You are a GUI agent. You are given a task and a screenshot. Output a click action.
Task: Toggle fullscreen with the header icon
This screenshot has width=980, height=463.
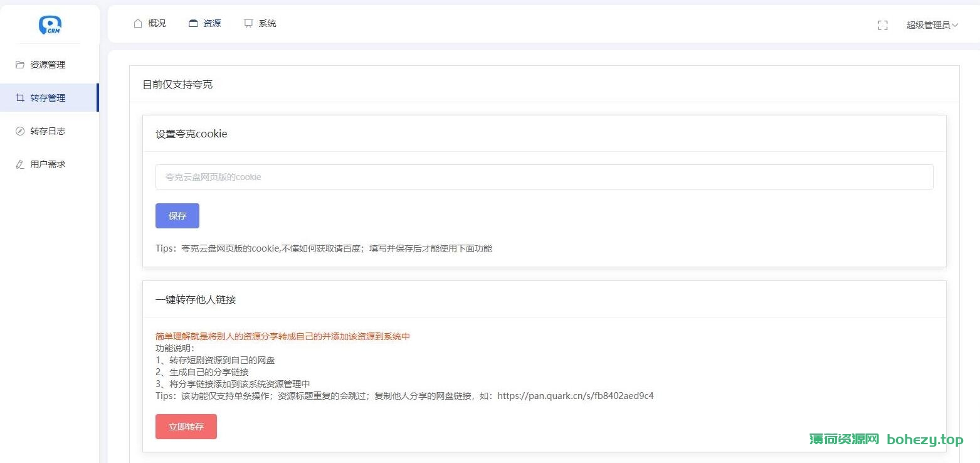pos(883,25)
